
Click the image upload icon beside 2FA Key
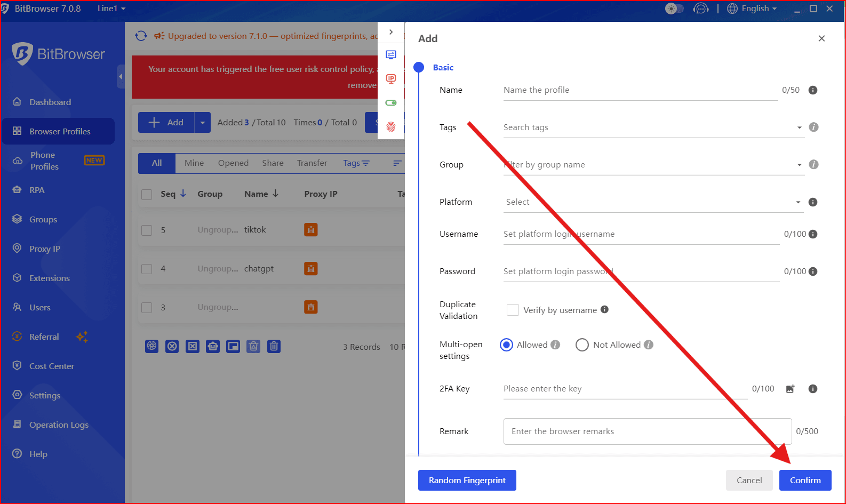point(790,389)
